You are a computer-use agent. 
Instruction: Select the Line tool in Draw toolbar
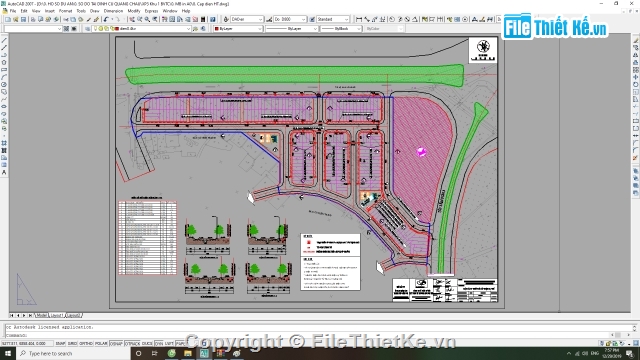tap(4, 41)
